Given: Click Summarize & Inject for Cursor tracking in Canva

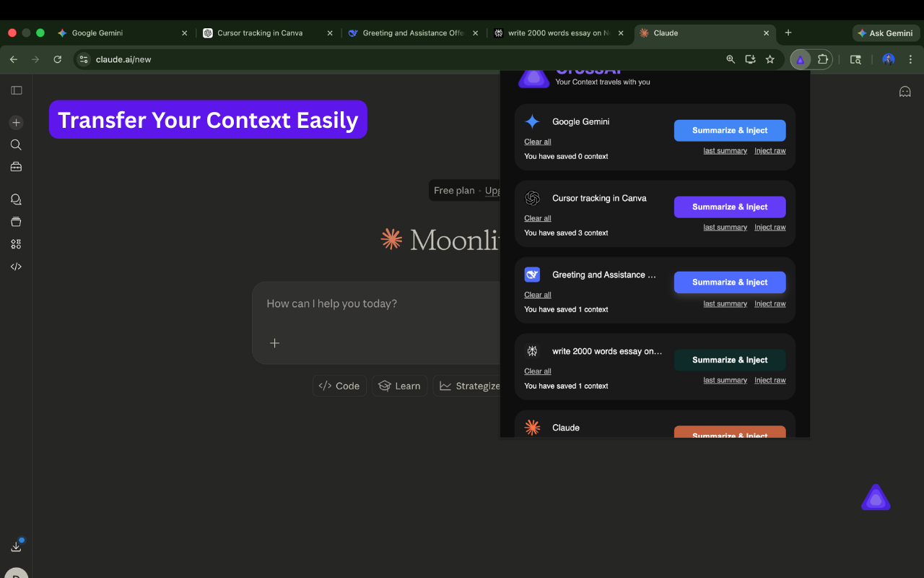Looking at the screenshot, I should 730,207.
